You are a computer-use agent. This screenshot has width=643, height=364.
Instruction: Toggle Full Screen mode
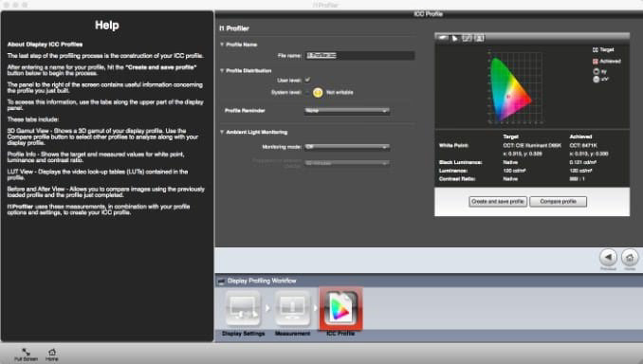tap(26, 355)
